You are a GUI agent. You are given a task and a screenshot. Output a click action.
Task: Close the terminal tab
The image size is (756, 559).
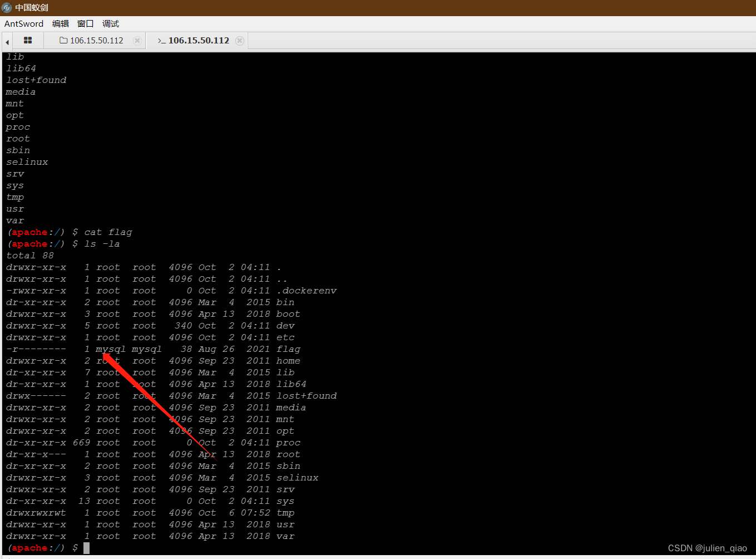point(240,41)
